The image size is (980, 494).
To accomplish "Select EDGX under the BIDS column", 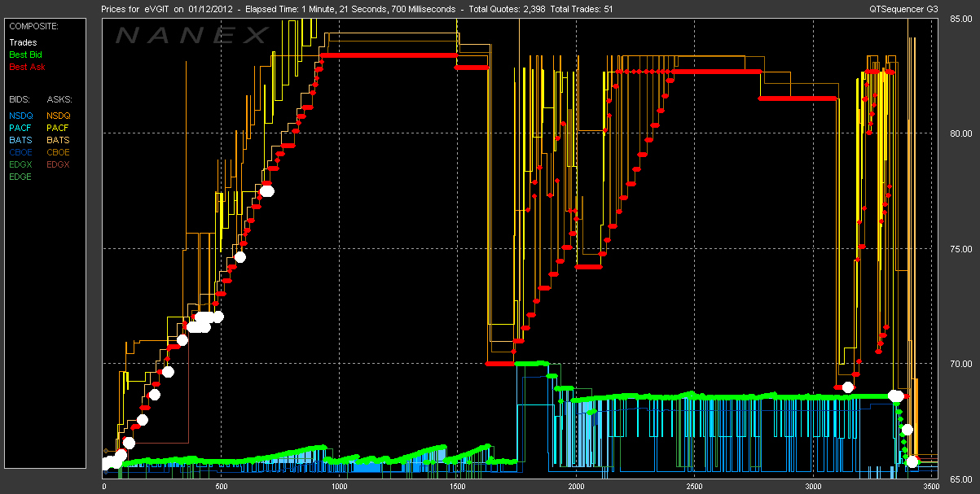I will tap(21, 164).
